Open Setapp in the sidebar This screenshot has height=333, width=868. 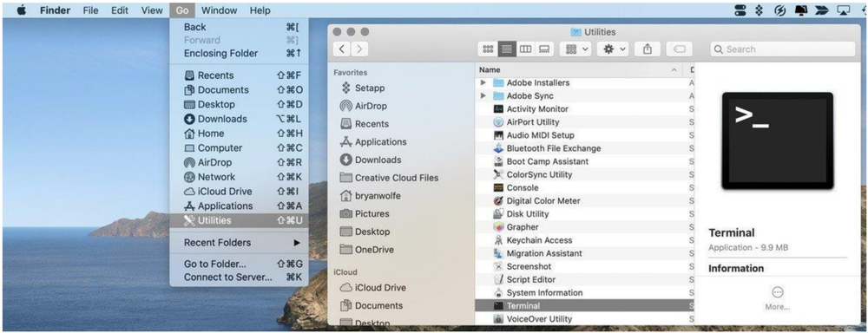(363, 88)
